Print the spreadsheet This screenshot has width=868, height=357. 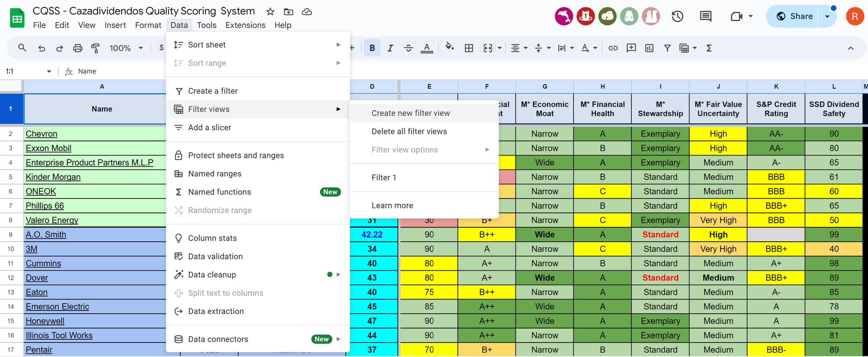coord(78,48)
